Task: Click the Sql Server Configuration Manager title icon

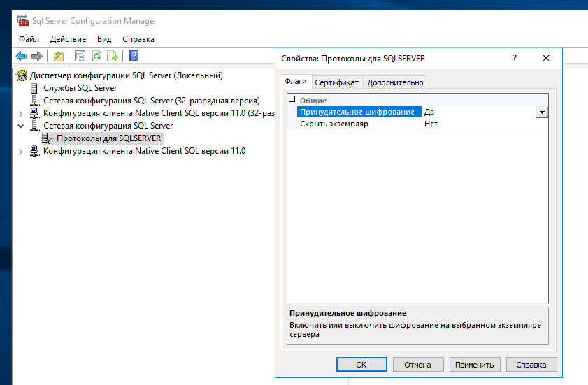Action: tap(23, 20)
